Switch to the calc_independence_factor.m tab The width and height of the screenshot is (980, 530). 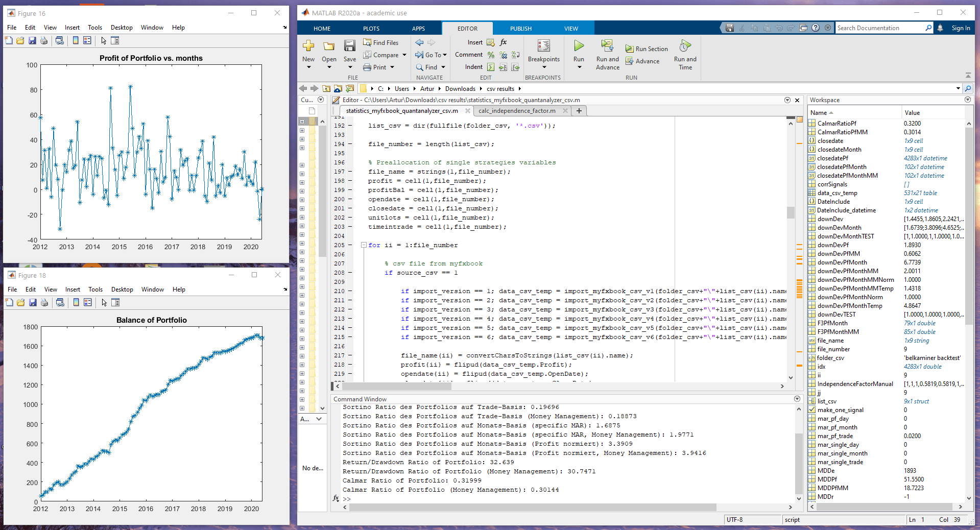517,111
